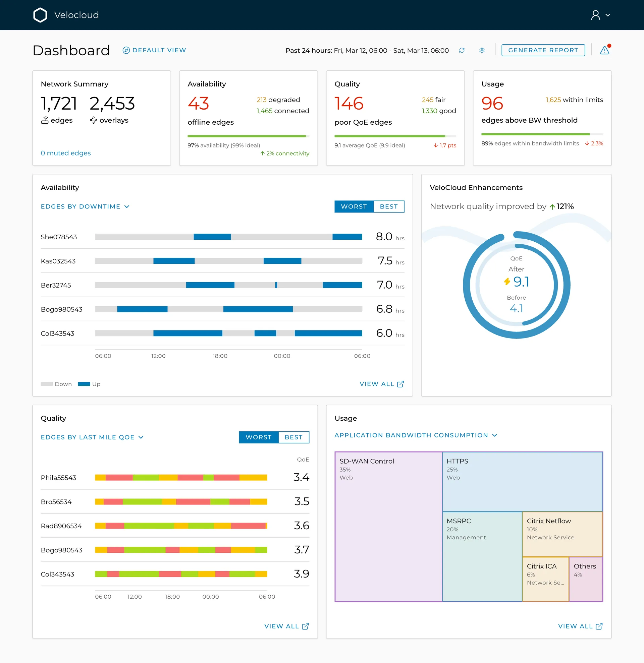The image size is (644, 663).
Task: Open the dashboard settings gear
Action: point(482,50)
